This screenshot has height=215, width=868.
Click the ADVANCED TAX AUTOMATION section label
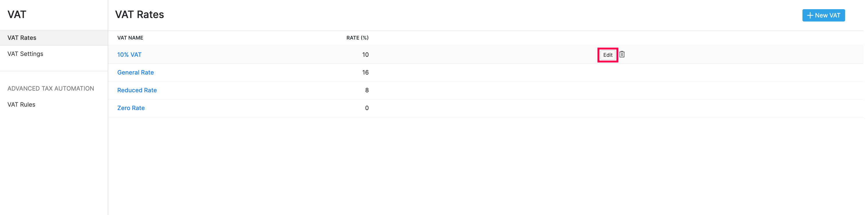click(x=51, y=88)
